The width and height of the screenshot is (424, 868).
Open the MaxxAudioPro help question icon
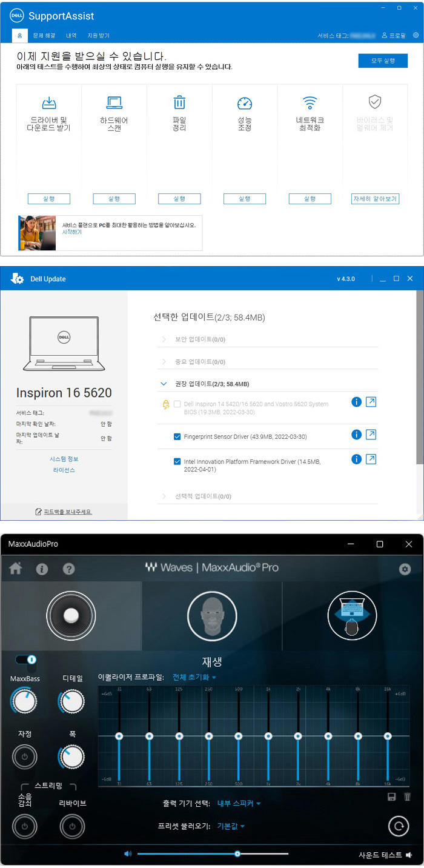point(69,569)
